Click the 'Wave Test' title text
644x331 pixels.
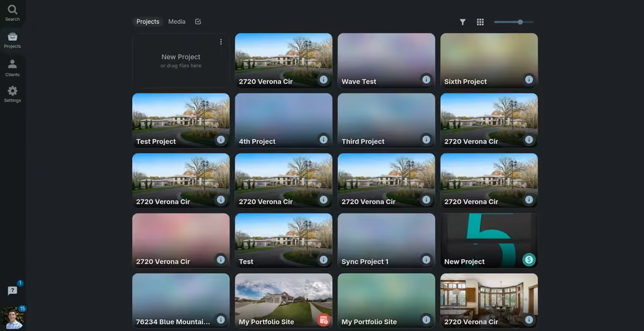(359, 81)
